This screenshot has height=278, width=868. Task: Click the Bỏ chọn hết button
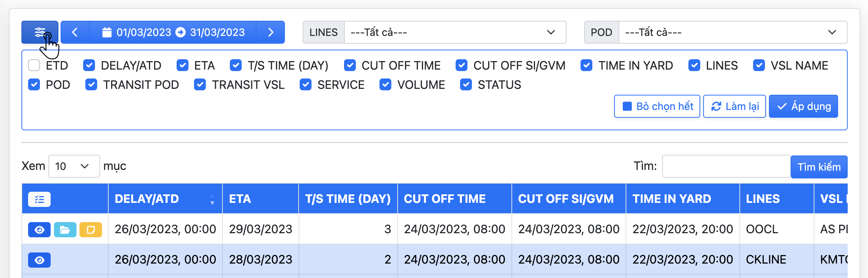click(x=657, y=107)
